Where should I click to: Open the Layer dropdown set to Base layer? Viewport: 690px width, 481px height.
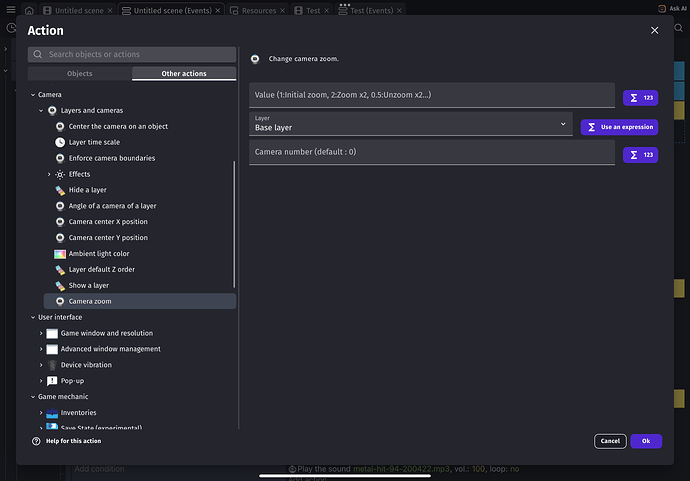(410, 124)
